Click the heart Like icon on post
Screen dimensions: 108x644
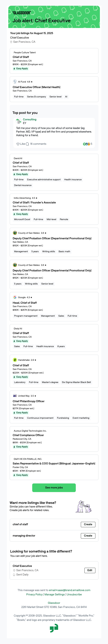(18, 144)
